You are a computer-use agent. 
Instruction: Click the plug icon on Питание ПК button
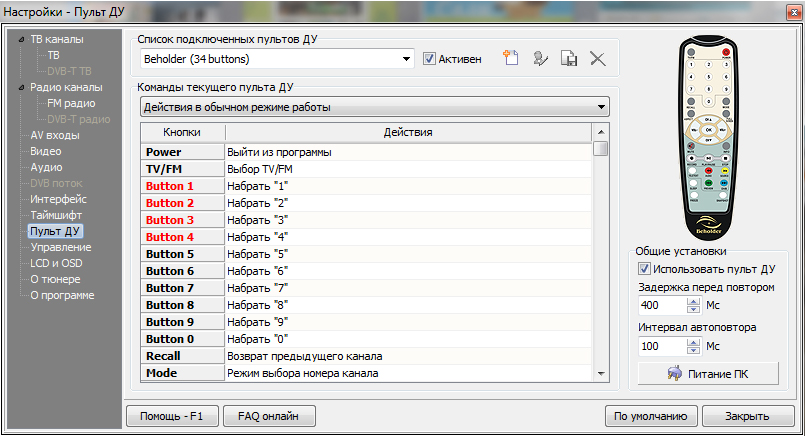[x=676, y=374]
